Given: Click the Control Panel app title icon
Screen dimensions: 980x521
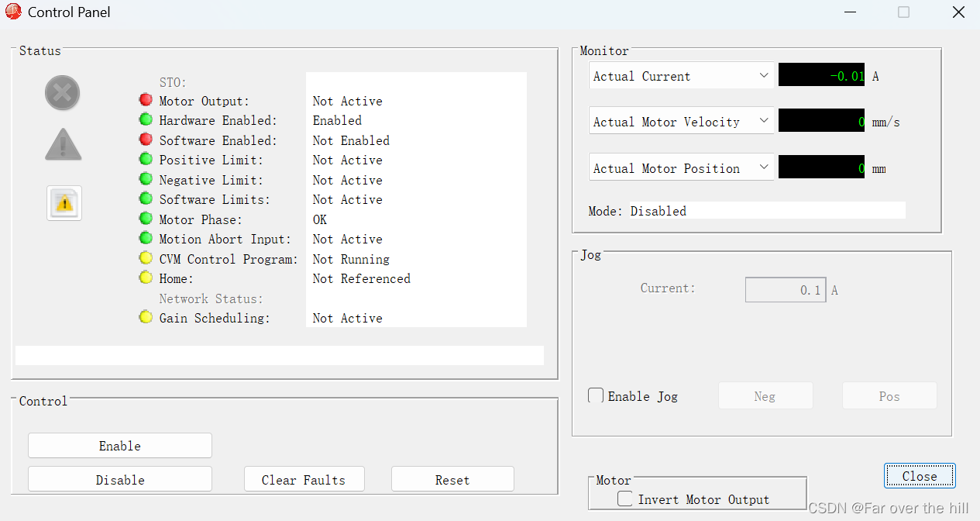Looking at the screenshot, I should pos(13,12).
